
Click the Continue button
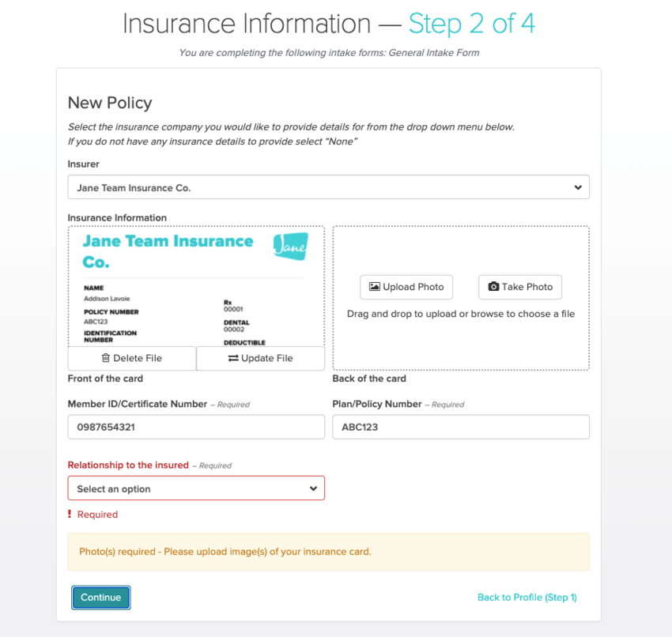point(100,597)
